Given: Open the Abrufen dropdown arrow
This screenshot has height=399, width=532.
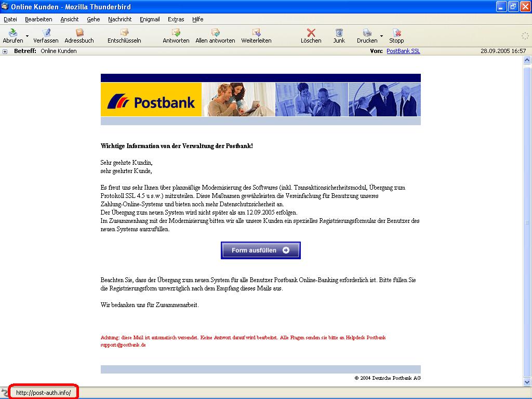Looking at the screenshot, I should 27,36.
